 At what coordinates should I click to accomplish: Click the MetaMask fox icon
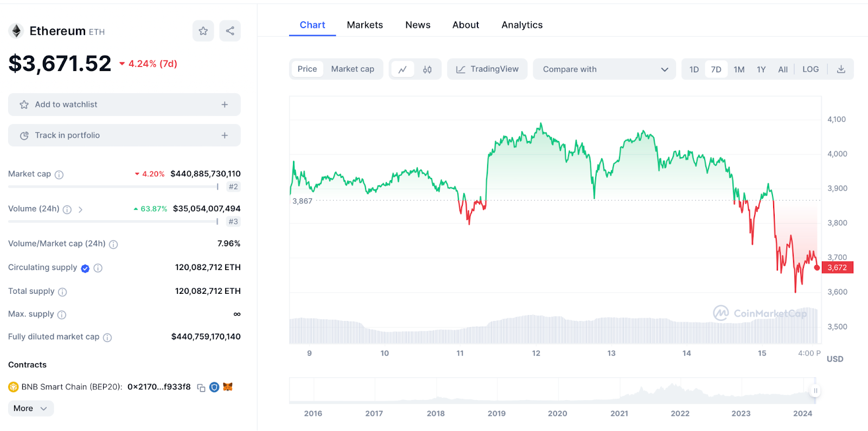point(228,387)
